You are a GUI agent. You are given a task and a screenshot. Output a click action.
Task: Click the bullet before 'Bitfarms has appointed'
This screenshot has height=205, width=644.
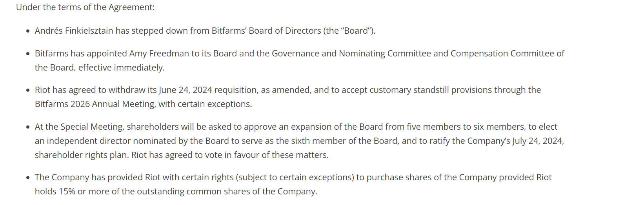[x=28, y=54]
